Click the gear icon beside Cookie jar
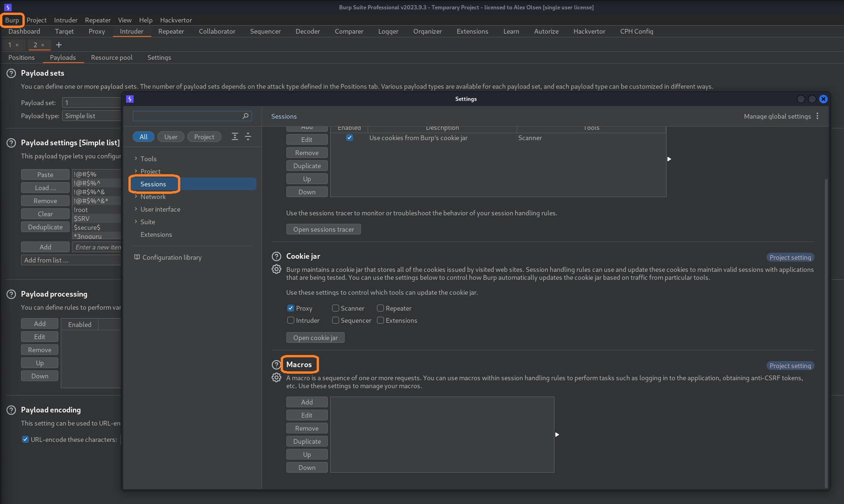This screenshot has width=844, height=504. click(x=277, y=269)
